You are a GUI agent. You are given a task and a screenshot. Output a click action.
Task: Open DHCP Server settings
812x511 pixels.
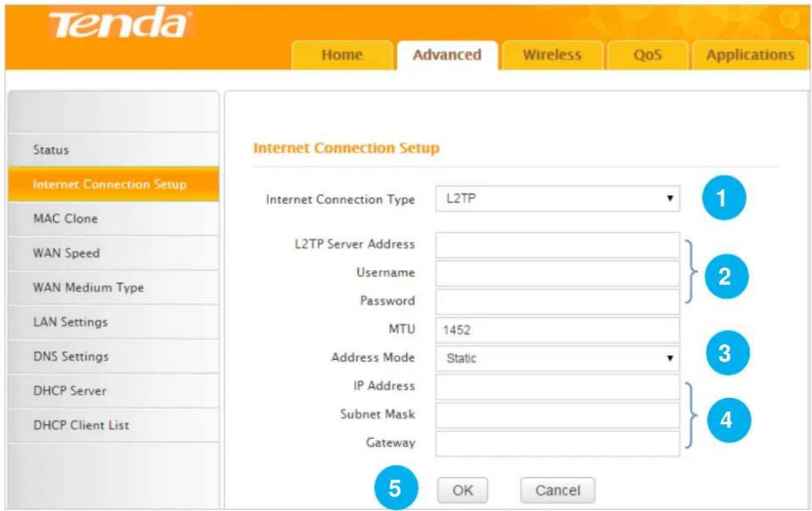112,391
